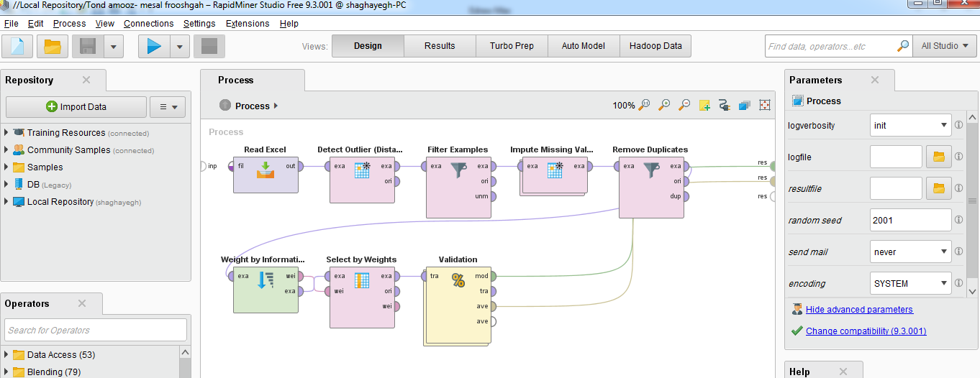The image size is (980, 378).
Task: Open the File menu
Action: 12,24
